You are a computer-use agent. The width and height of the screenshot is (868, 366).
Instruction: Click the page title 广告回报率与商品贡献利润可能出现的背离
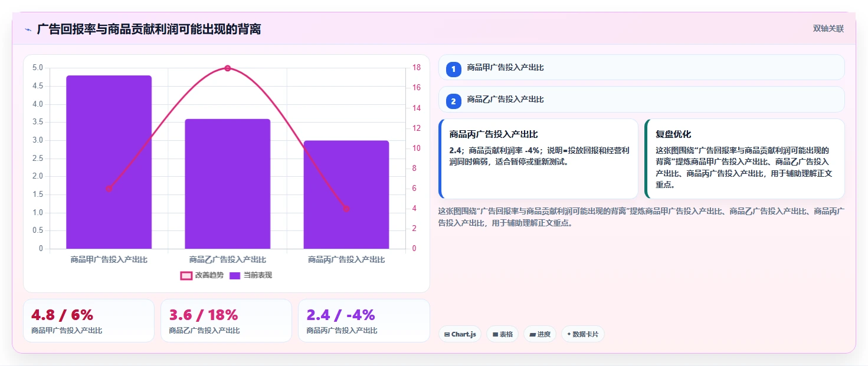(149, 29)
